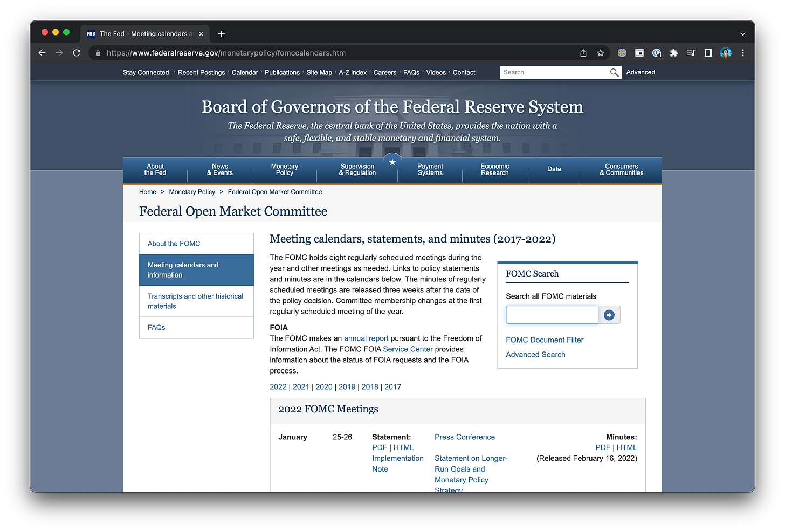Open the Contact link
This screenshot has height=532, width=785.
pos(464,73)
